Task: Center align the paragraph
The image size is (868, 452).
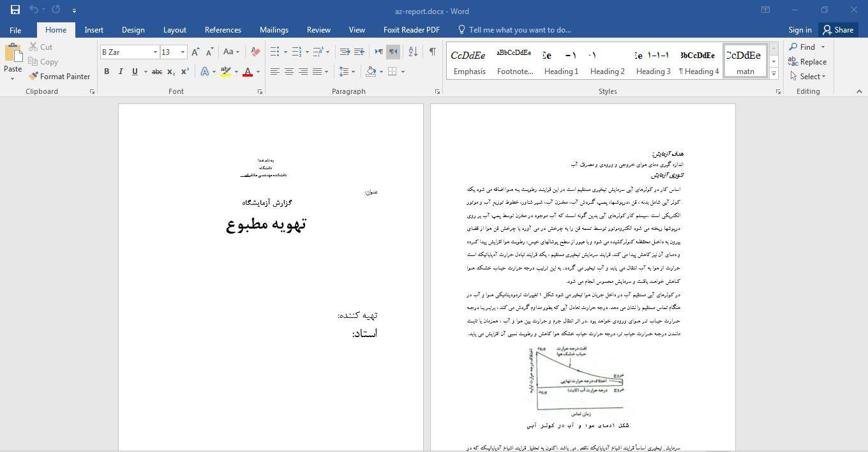Action: [x=289, y=72]
